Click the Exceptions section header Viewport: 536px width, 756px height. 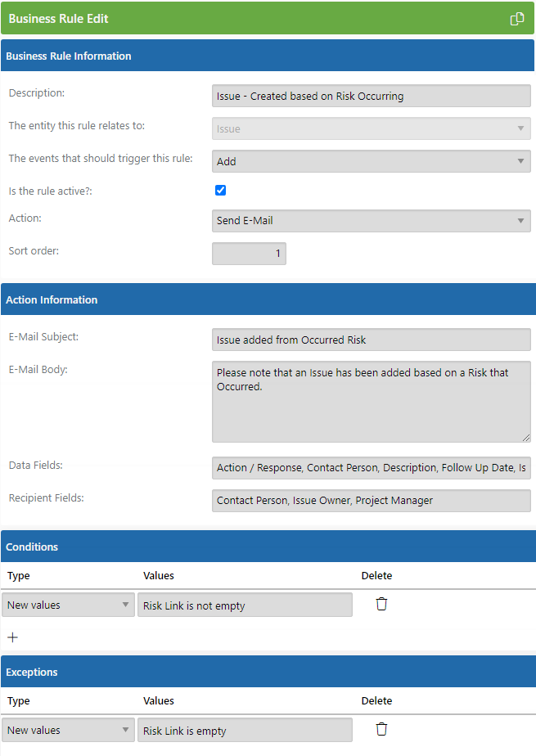click(268, 672)
